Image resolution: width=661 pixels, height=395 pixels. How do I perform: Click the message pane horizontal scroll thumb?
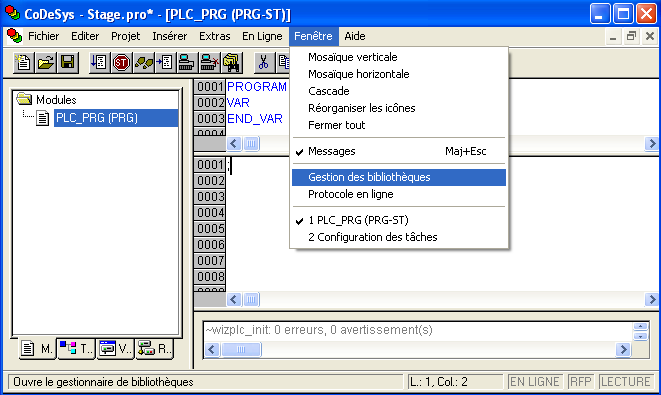click(241, 349)
